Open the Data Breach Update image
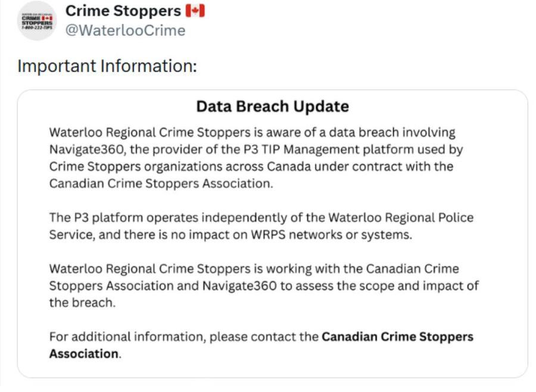536x392 pixels. click(x=272, y=234)
